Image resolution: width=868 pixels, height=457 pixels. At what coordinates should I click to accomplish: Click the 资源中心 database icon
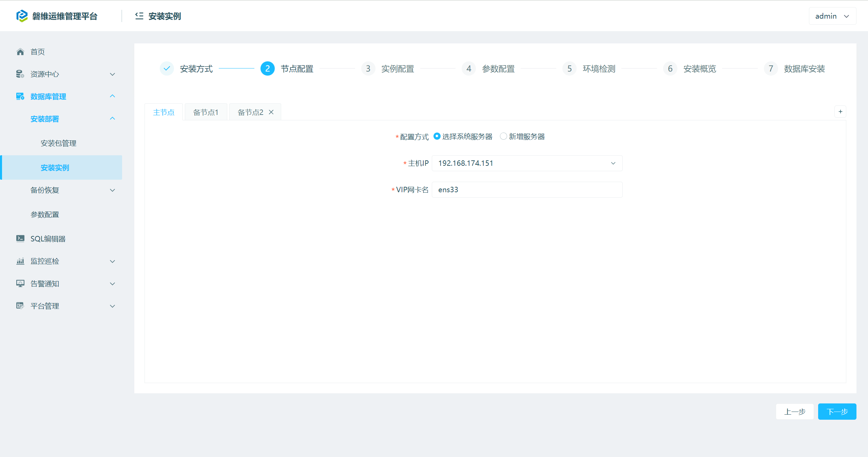click(x=20, y=74)
